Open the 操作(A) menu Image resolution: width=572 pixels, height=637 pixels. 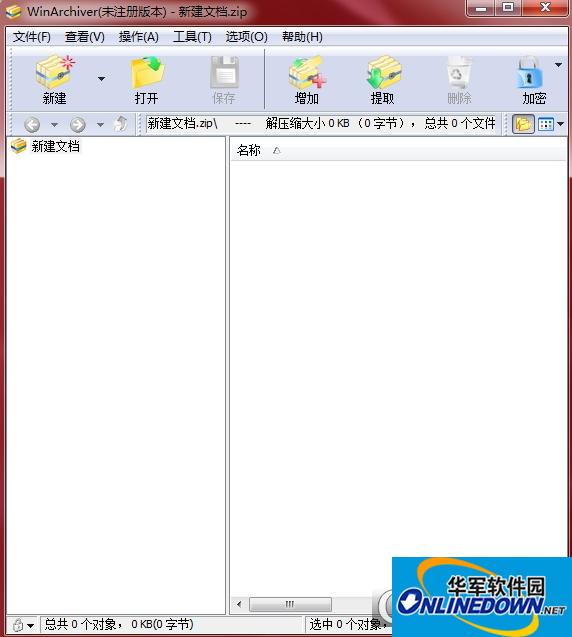click(139, 37)
